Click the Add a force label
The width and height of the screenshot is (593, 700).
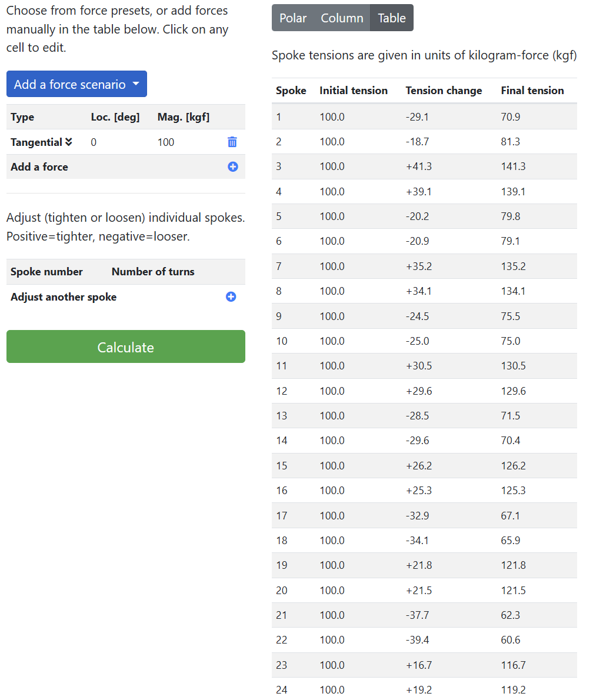39,167
